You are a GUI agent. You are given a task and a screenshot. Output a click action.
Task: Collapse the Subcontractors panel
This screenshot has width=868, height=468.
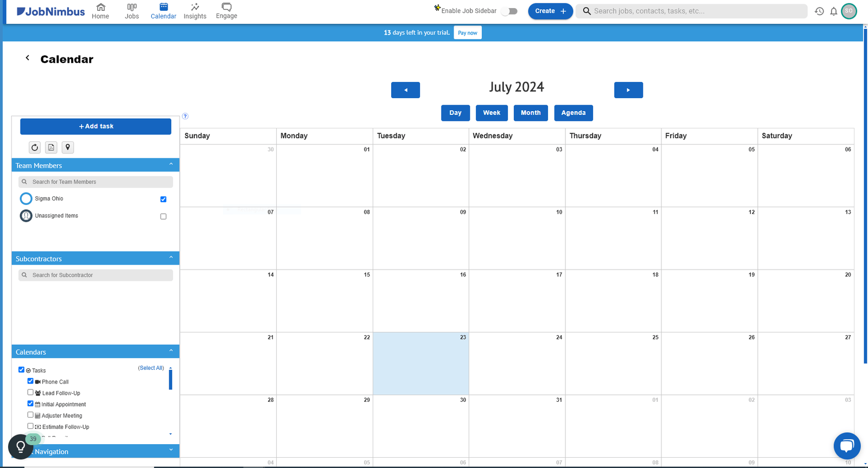171,258
